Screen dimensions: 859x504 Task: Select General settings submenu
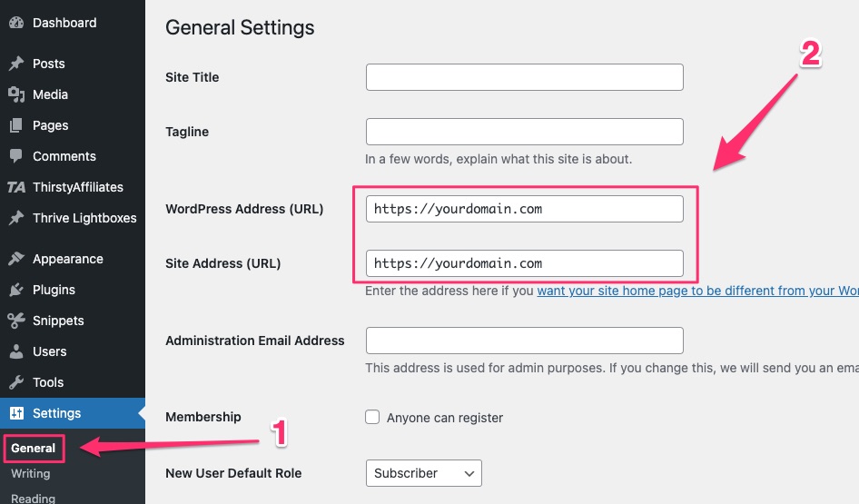tap(34, 448)
